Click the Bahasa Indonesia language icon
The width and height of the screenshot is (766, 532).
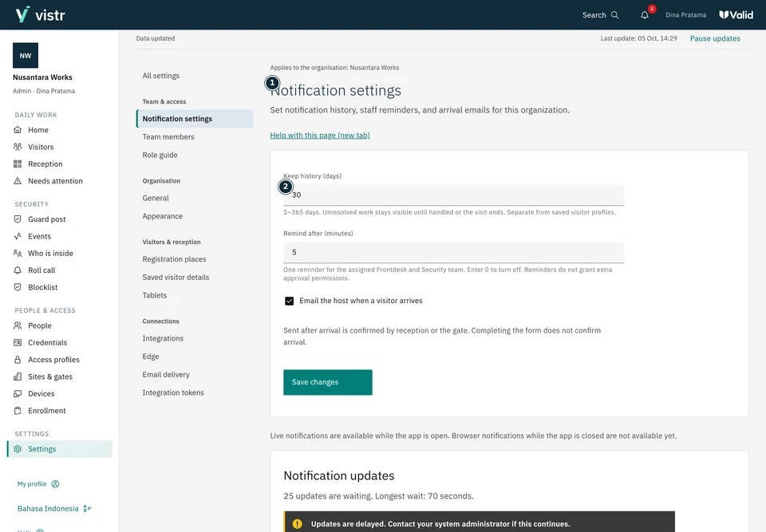[87, 509]
